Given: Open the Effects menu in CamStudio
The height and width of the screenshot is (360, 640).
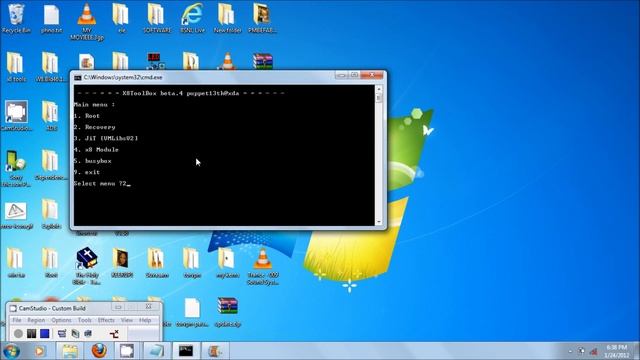Looking at the screenshot, I should click(106, 320).
